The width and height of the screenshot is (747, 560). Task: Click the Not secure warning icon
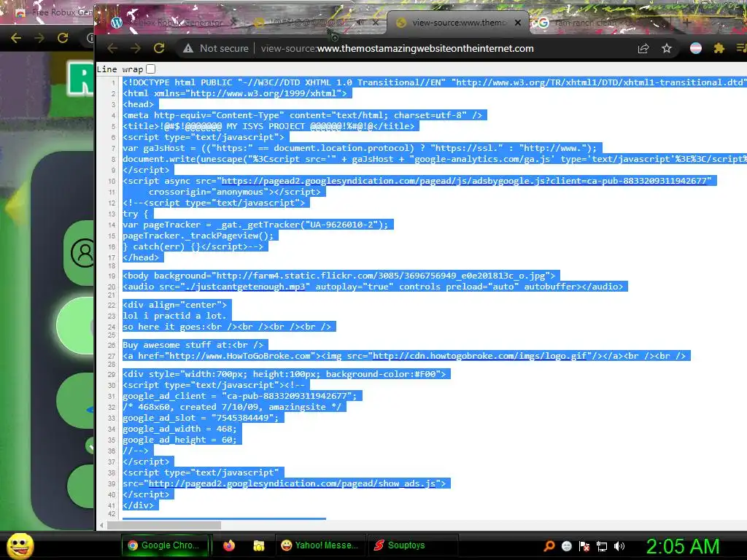[189, 48]
